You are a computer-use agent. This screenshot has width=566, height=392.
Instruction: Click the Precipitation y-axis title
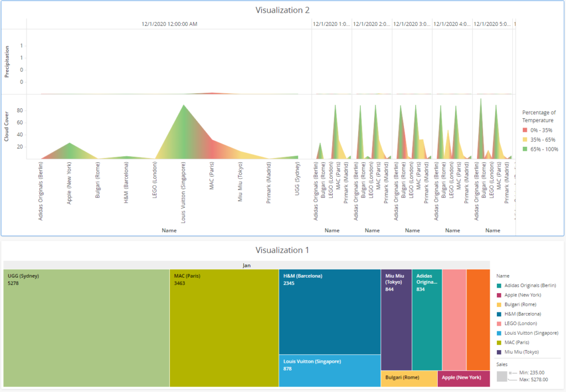[x=7, y=62]
